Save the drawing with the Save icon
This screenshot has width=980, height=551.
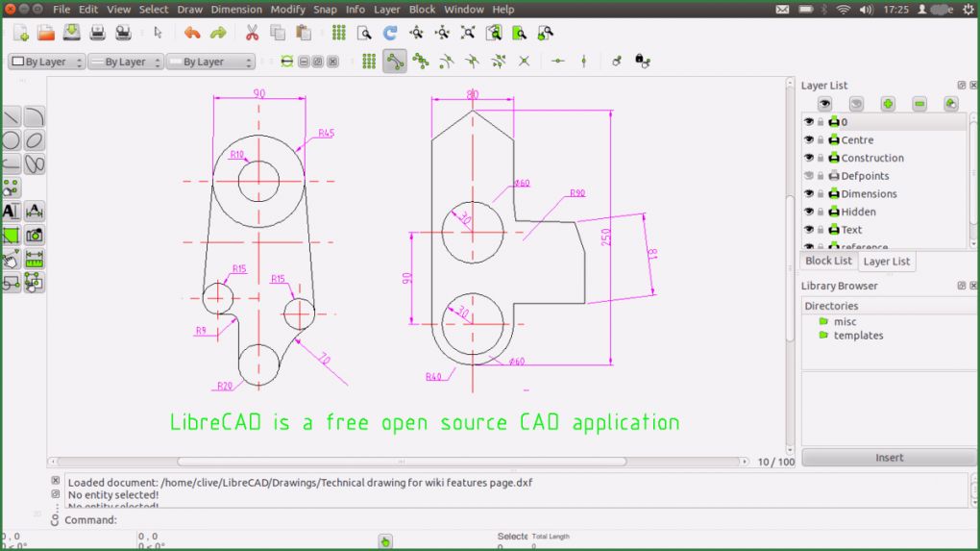(x=72, y=33)
